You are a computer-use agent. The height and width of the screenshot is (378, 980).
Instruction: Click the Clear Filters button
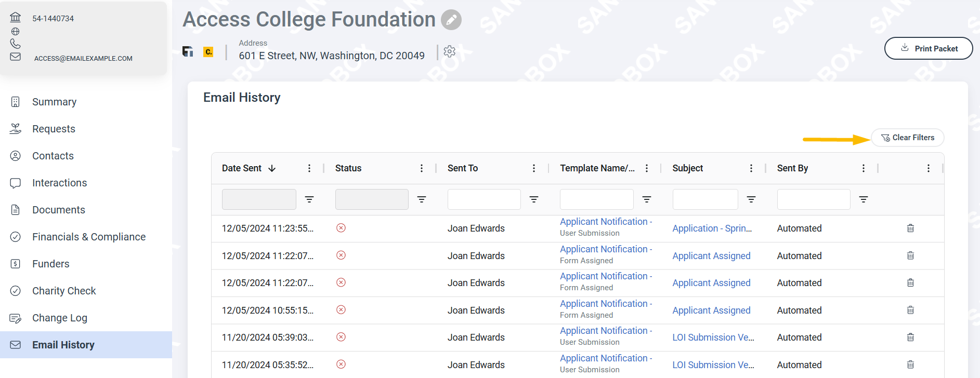coord(908,138)
